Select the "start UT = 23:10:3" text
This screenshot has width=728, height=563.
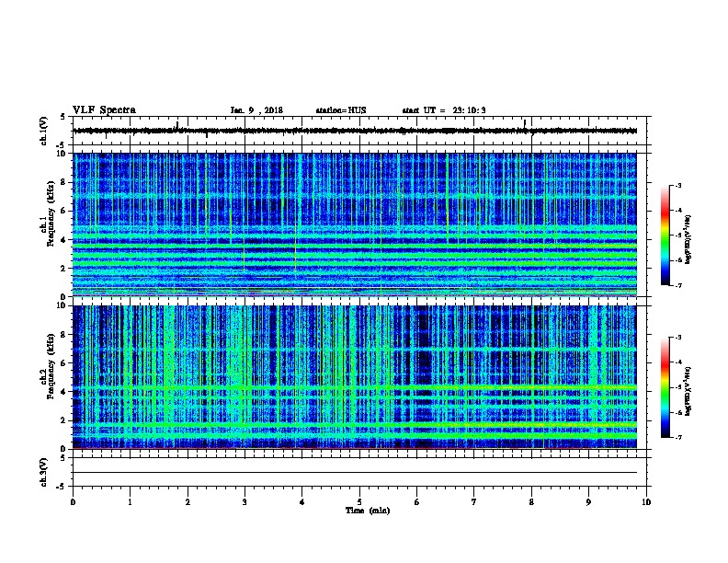pos(444,110)
